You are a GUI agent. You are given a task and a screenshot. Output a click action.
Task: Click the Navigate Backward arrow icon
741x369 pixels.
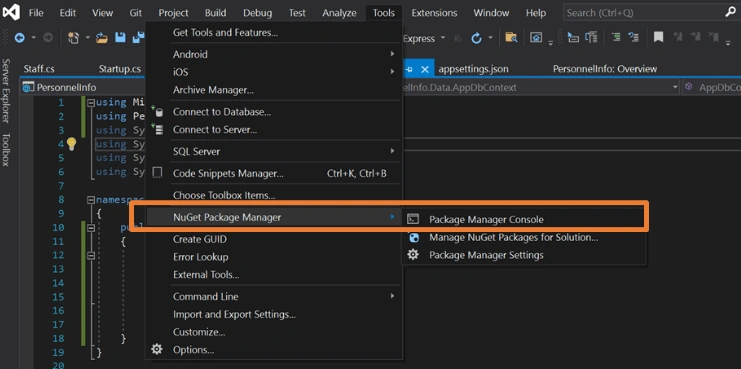(x=19, y=38)
